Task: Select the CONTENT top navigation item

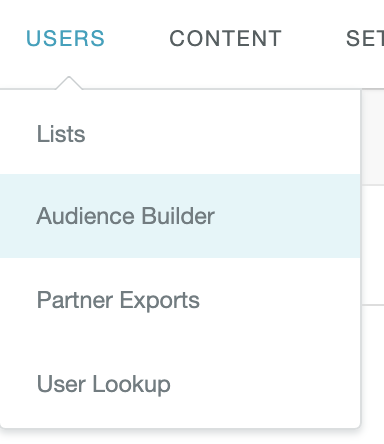Action: [x=226, y=38]
